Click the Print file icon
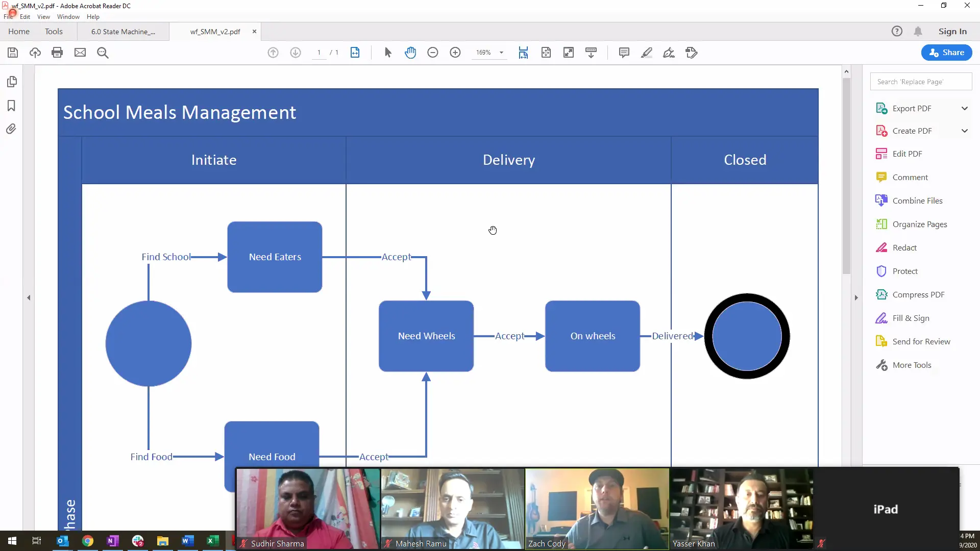 click(57, 53)
